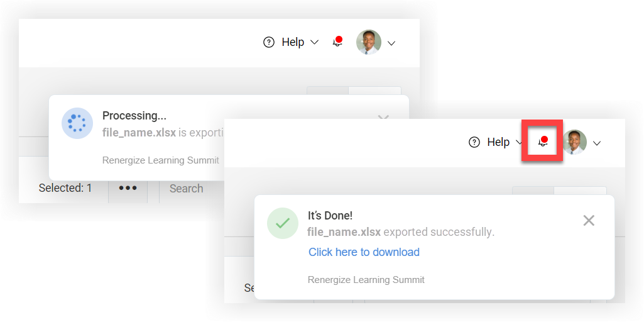The width and height of the screenshot is (644, 322).
Task: Expand the profile chevron next to the highlighted bell
Action: 597,143
